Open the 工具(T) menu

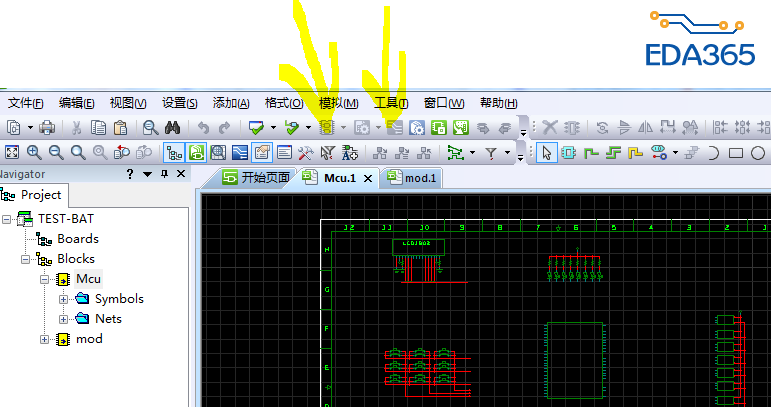point(391,103)
